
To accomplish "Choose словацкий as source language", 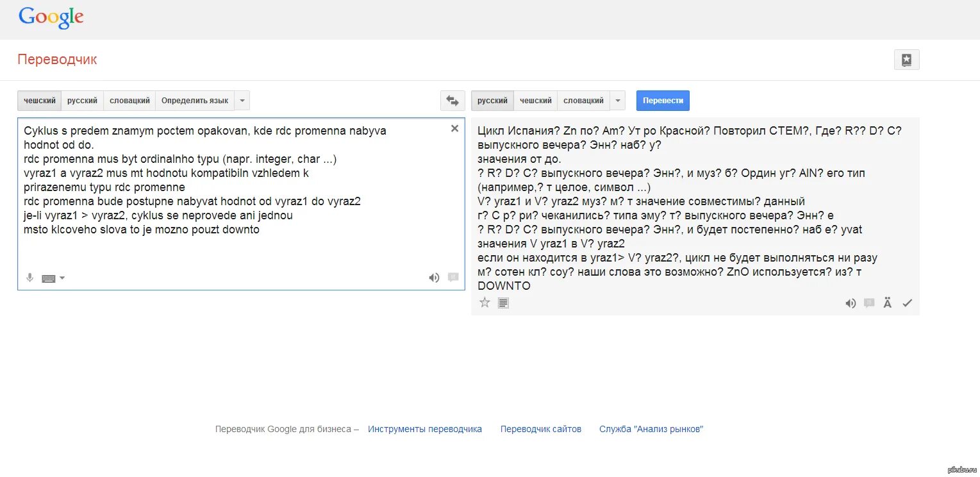I will pos(129,101).
